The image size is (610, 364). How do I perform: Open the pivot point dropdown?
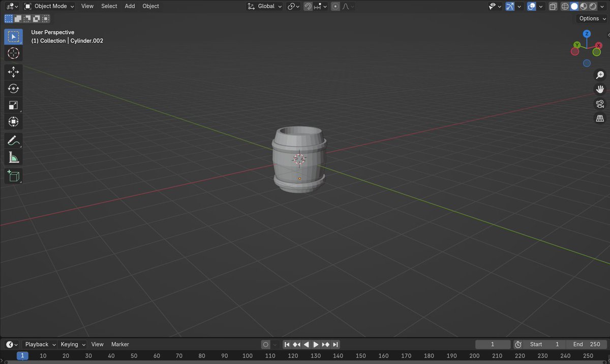click(294, 7)
